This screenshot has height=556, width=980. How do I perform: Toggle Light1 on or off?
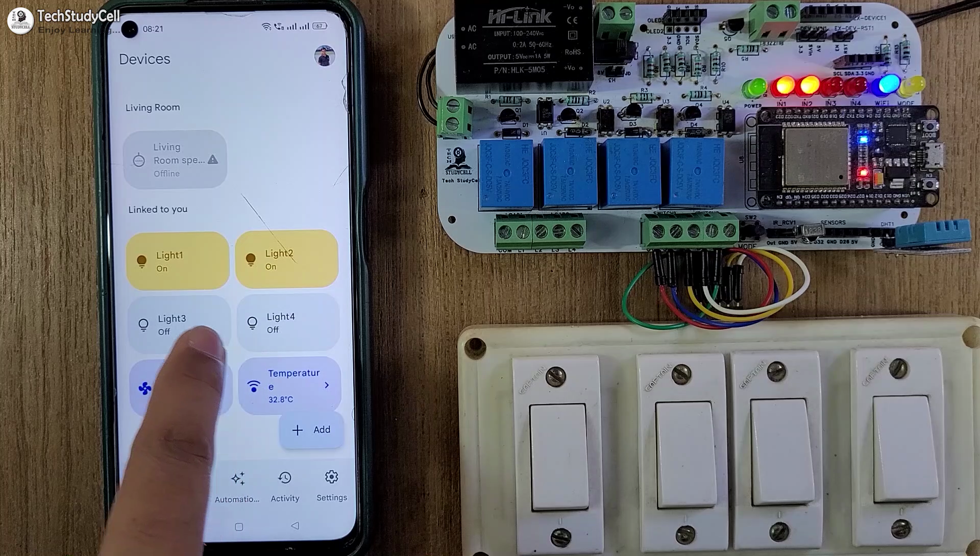[x=177, y=260]
